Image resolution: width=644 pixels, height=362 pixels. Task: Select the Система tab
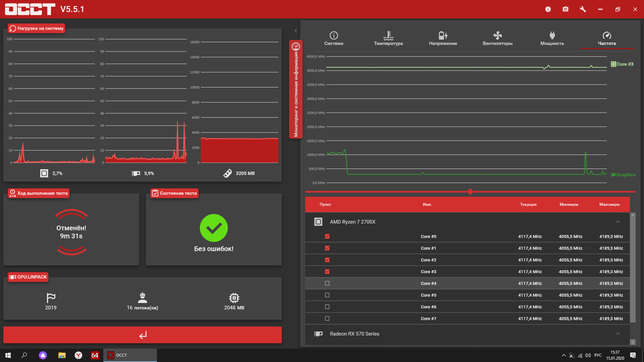point(334,39)
